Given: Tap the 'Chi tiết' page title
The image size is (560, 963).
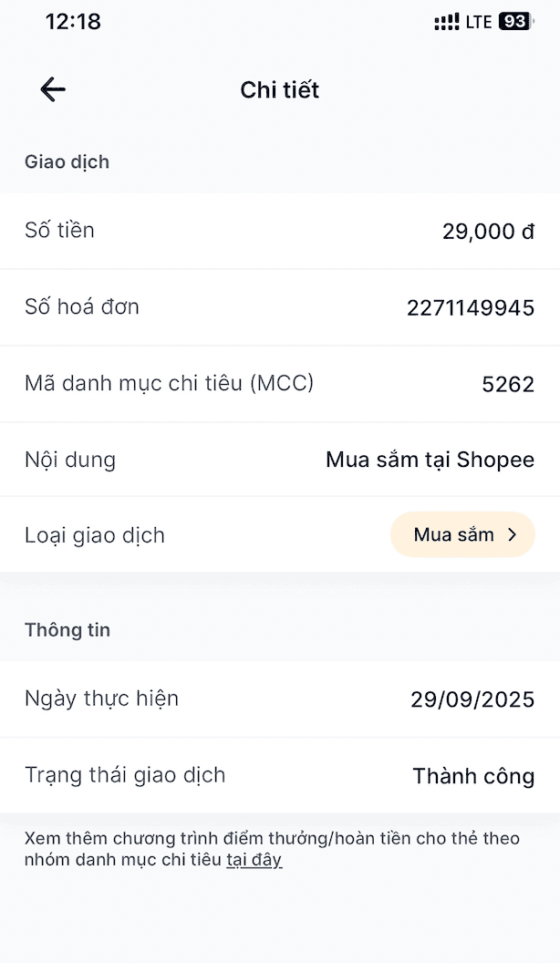Looking at the screenshot, I should (280, 89).
